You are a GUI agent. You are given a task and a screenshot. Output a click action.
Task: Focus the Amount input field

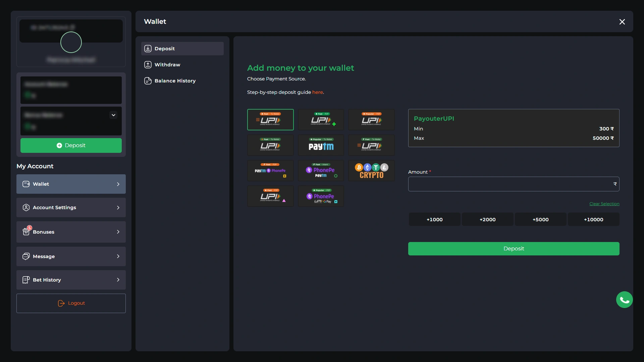[514, 184]
